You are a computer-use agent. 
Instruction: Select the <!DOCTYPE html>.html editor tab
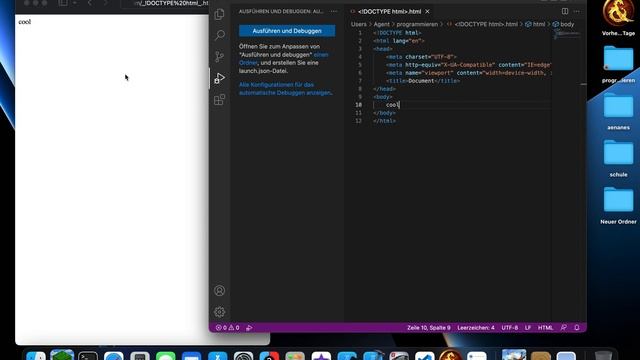point(389,11)
